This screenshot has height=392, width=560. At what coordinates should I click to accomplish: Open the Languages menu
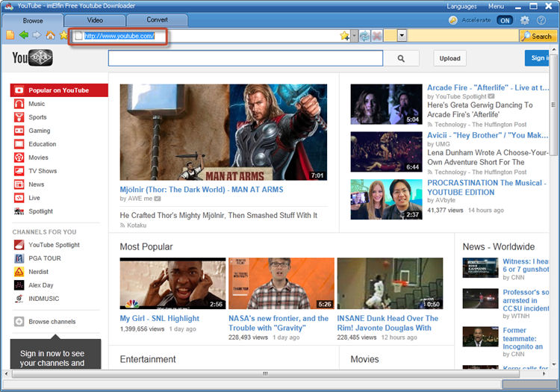point(461,7)
